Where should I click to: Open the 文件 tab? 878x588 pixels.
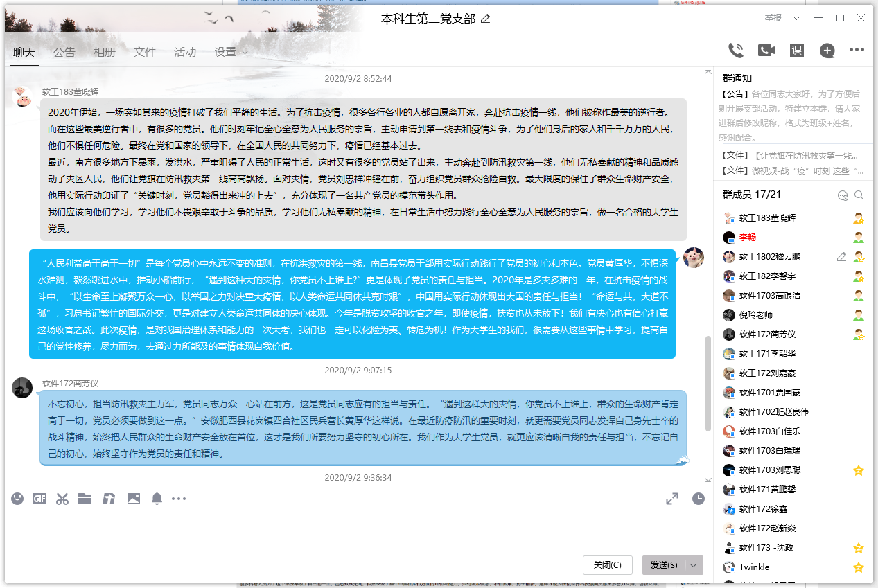[145, 52]
